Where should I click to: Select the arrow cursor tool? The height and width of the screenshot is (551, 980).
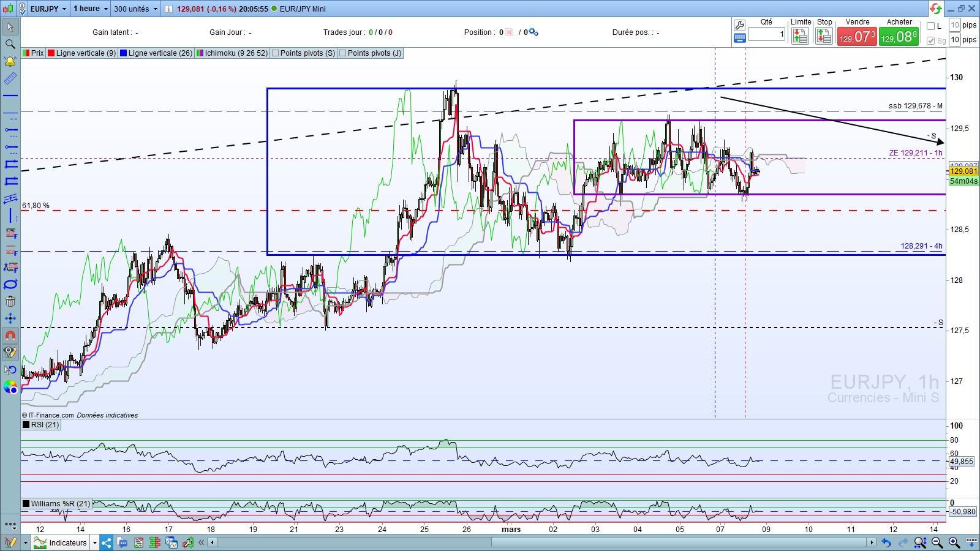(10, 27)
